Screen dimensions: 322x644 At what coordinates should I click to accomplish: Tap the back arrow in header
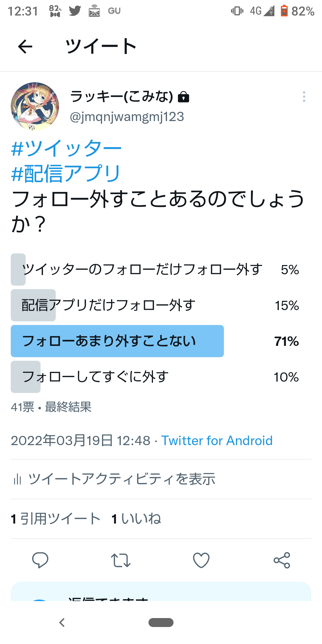pyautogui.click(x=25, y=47)
